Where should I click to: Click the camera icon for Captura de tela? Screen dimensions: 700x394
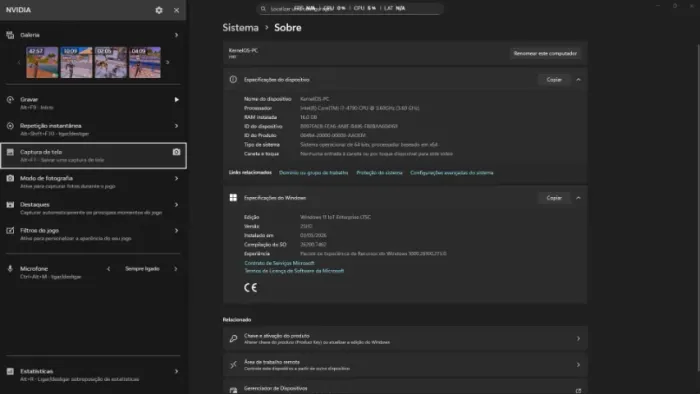click(176, 152)
